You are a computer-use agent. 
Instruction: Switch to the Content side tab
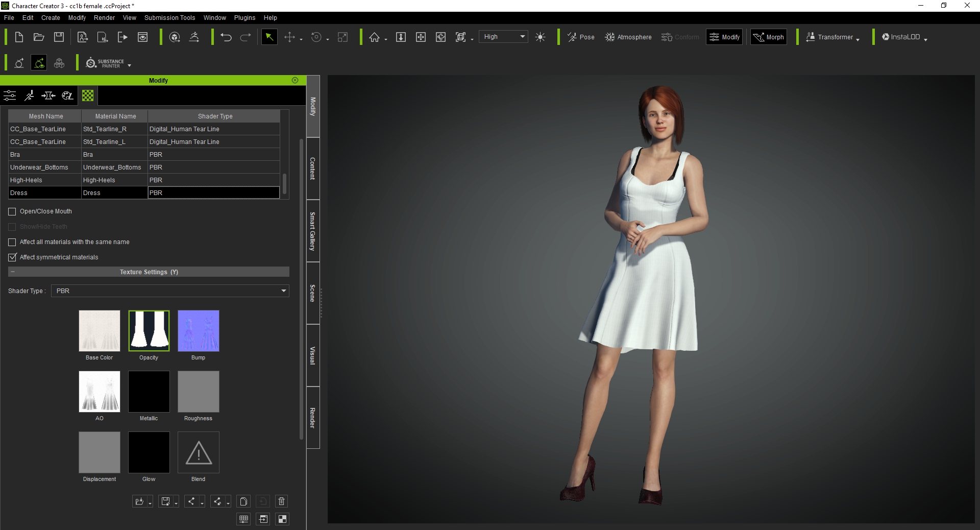313,168
